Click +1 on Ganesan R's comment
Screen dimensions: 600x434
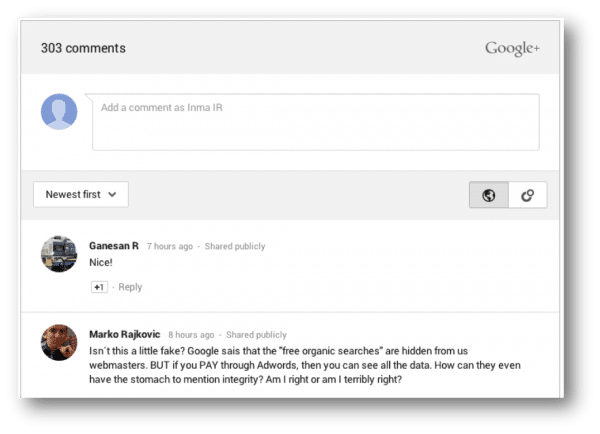tap(99, 287)
